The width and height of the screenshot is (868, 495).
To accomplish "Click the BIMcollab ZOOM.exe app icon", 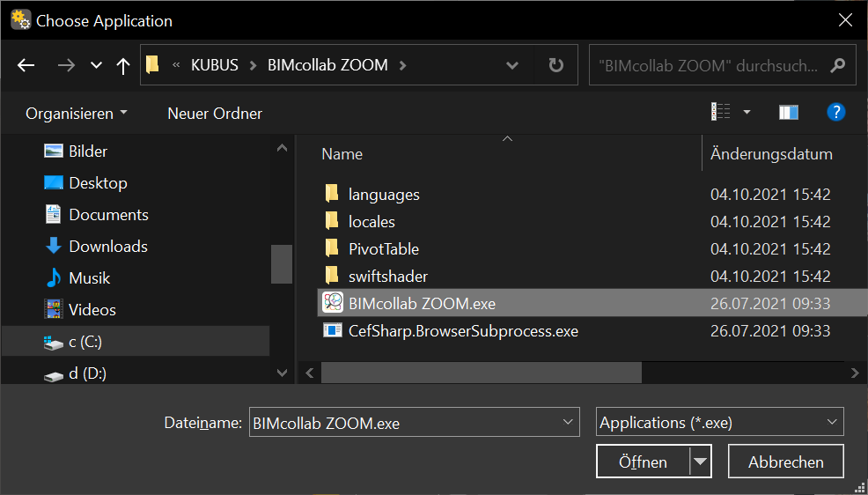I will coord(333,303).
